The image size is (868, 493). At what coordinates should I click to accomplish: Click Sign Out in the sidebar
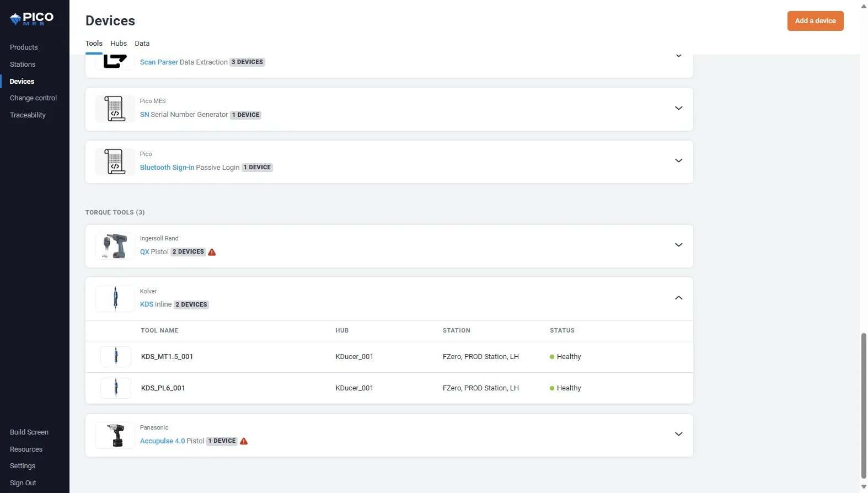pyautogui.click(x=23, y=483)
